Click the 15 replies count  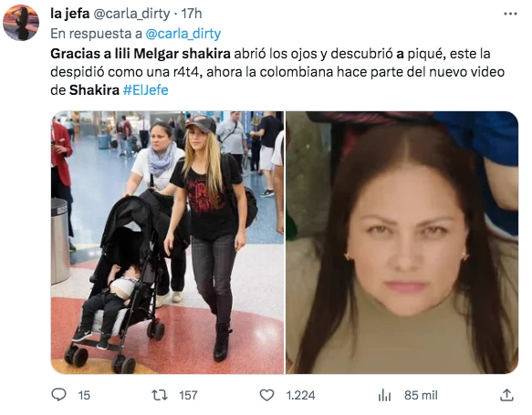84,395
